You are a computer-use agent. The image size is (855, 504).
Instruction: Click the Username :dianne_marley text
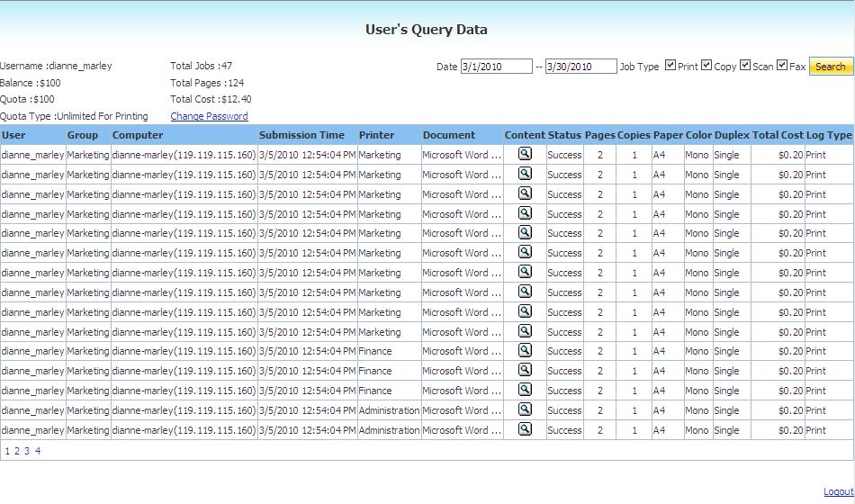[x=56, y=66]
